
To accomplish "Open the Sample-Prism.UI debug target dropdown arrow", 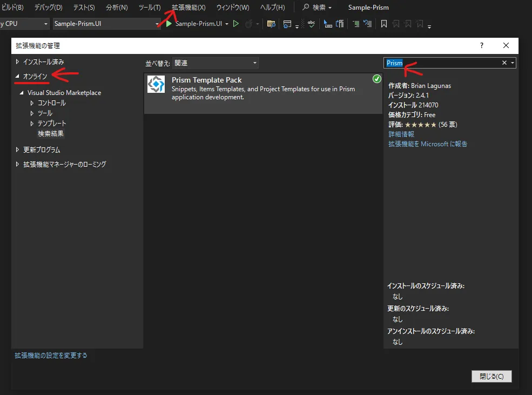I will 227,24.
